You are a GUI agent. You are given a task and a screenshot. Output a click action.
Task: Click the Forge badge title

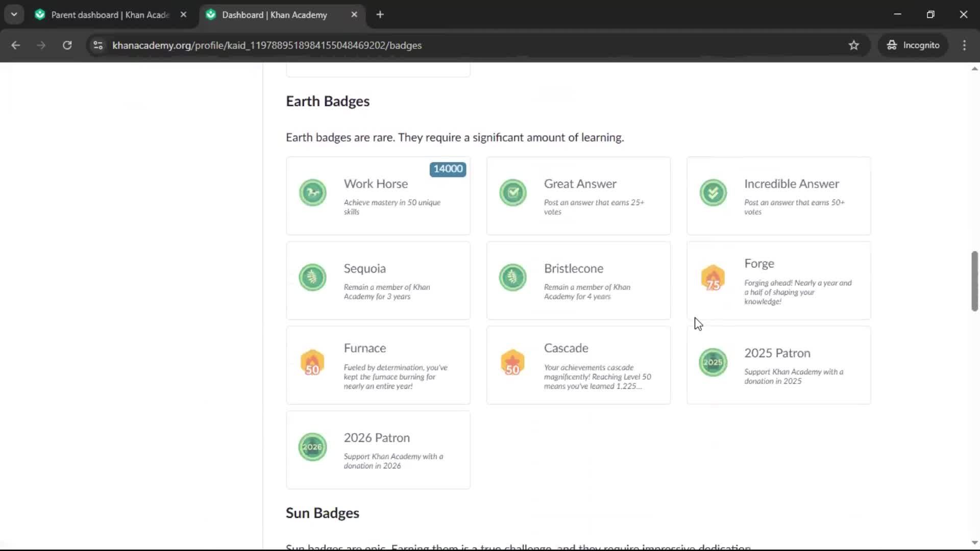(x=759, y=263)
